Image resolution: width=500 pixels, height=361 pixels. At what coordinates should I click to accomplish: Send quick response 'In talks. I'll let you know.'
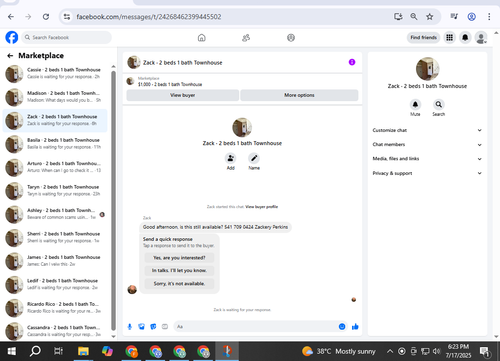[x=179, y=270]
